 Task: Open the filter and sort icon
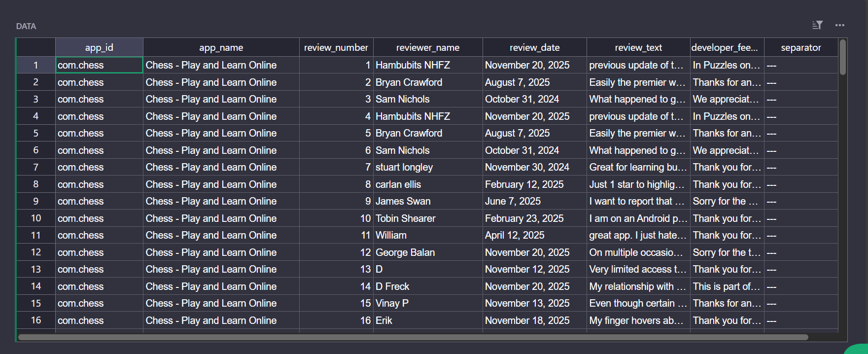pos(817,25)
